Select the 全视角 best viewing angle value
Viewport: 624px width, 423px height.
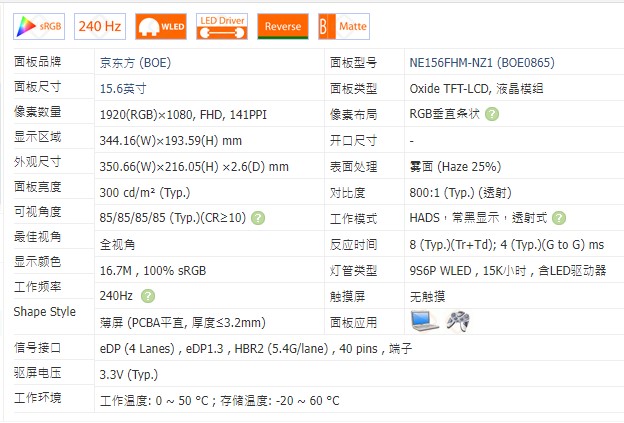point(117,244)
